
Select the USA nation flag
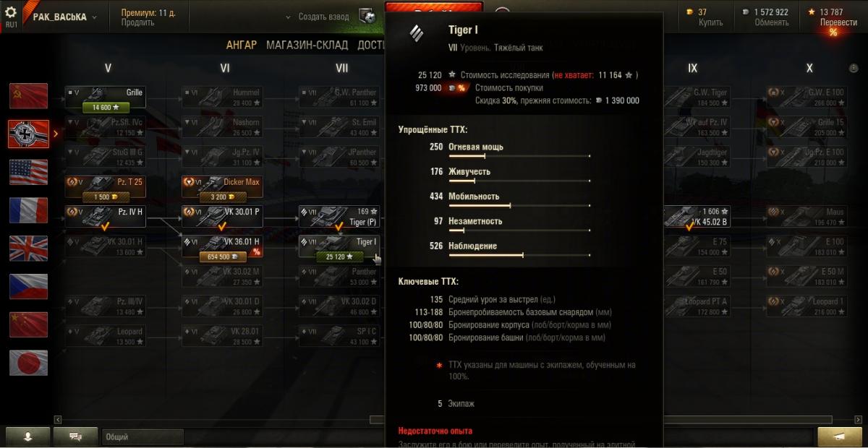[x=28, y=172]
